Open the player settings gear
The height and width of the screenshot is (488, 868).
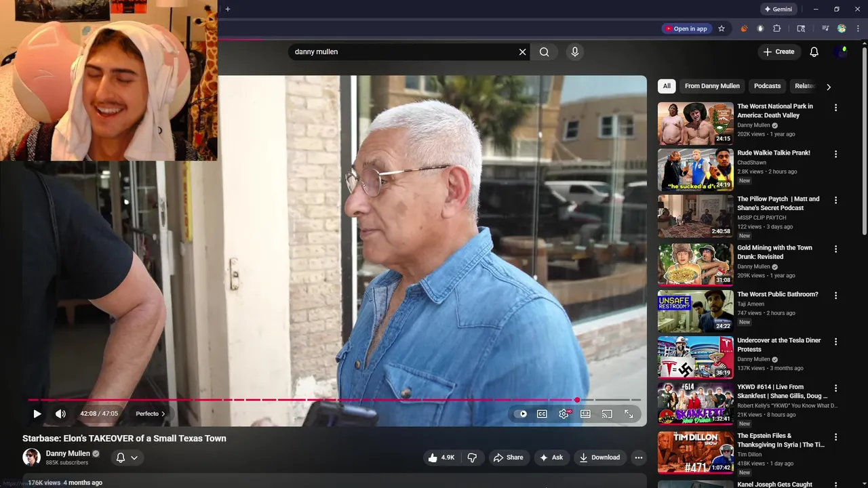(564, 413)
